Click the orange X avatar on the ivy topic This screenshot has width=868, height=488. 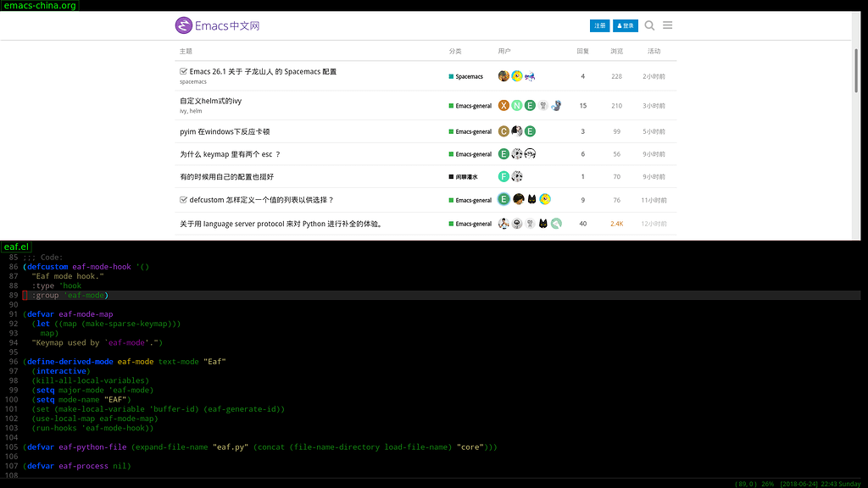pos(504,104)
